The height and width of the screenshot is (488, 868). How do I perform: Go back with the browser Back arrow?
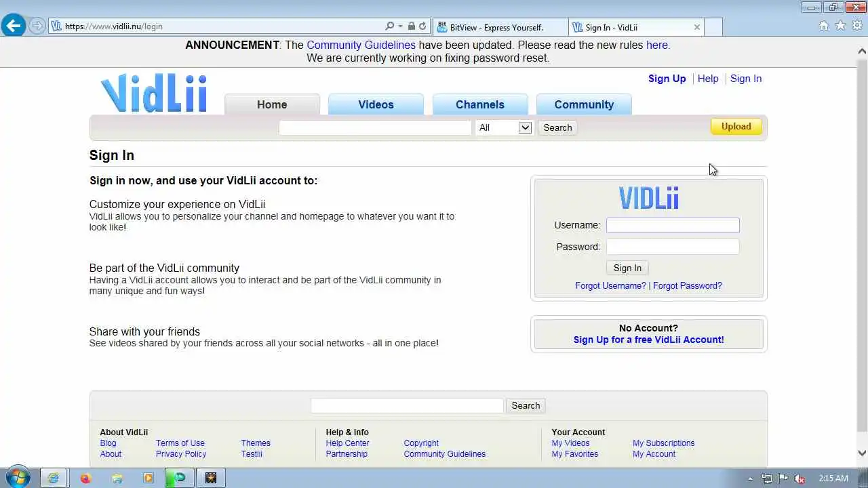point(14,26)
